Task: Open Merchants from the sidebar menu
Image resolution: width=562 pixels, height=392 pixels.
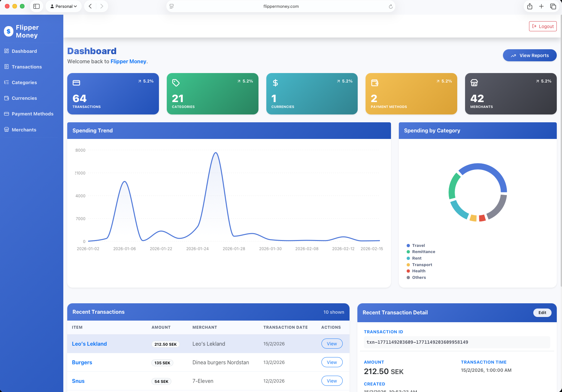Action: coord(24,129)
